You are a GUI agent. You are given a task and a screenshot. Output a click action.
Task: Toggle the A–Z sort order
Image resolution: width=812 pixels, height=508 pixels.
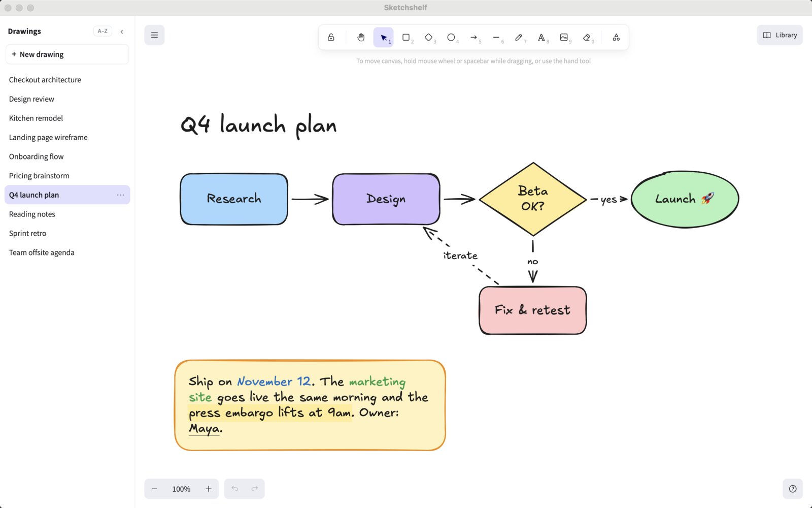(x=103, y=31)
